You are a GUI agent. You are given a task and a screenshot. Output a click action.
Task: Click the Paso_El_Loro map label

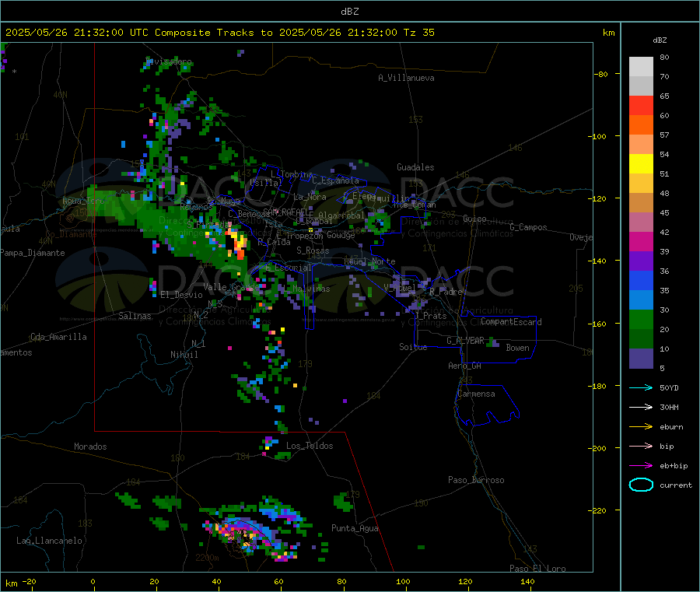pyautogui.click(x=537, y=569)
